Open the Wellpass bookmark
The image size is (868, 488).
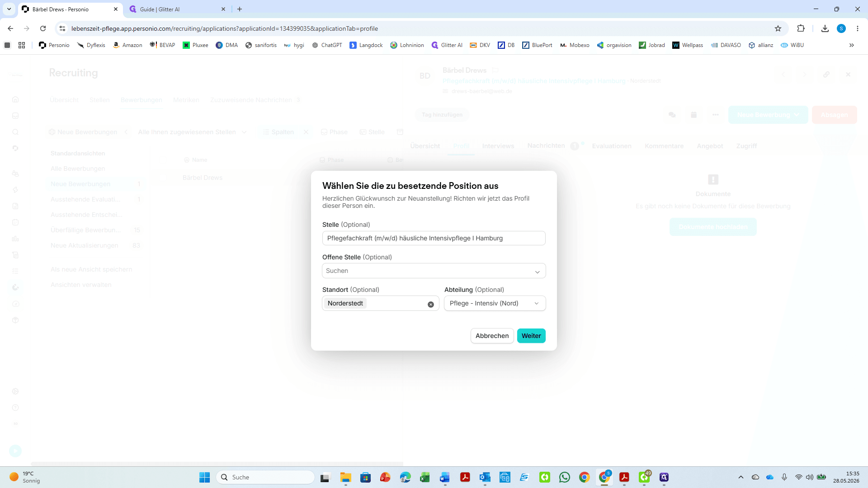[x=688, y=45]
